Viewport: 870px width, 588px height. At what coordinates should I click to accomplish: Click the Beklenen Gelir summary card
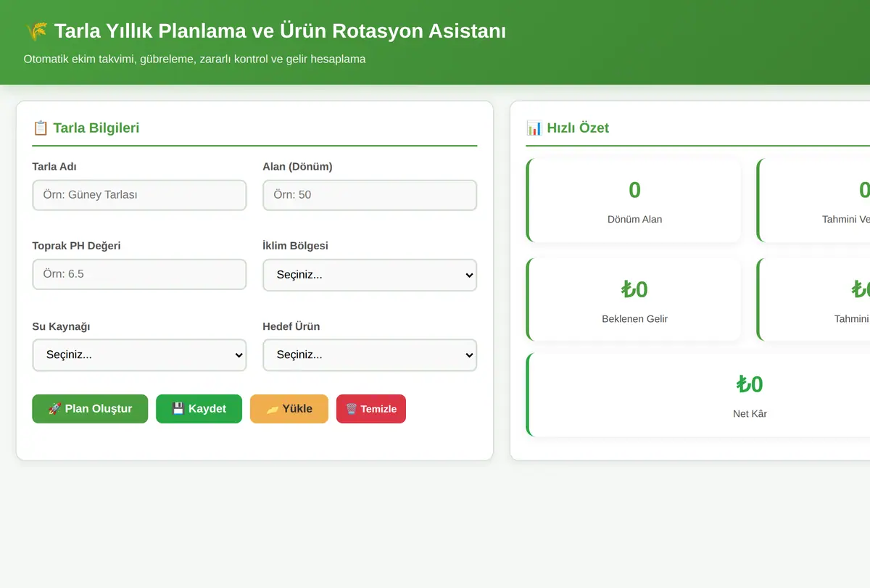[634, 299]
